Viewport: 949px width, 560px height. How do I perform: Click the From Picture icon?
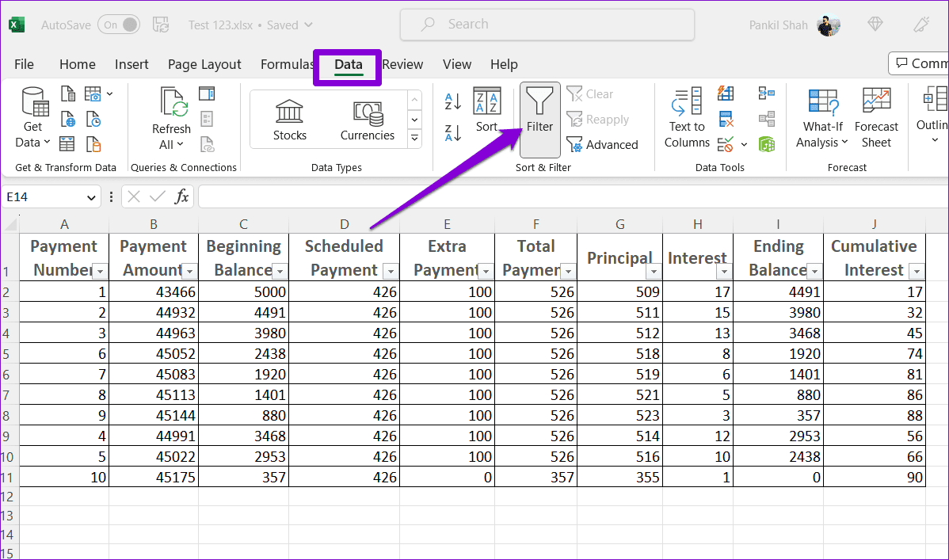pyautogui.click(x=93, y=93)
